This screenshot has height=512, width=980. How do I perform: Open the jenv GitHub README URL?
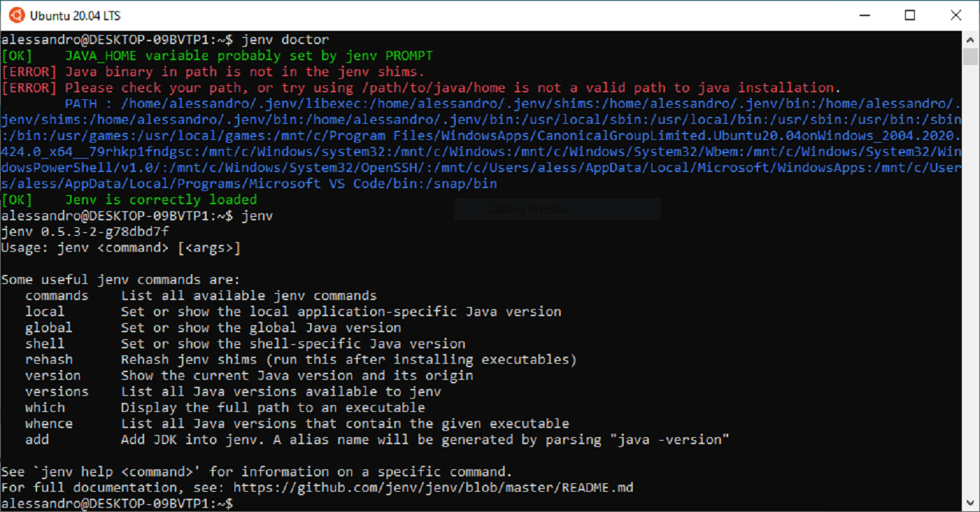coord(433,488)
